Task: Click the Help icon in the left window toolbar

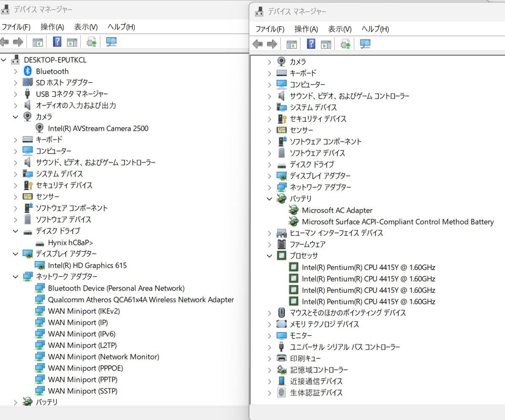Action: pyautogui.click(x=57, y=42)
